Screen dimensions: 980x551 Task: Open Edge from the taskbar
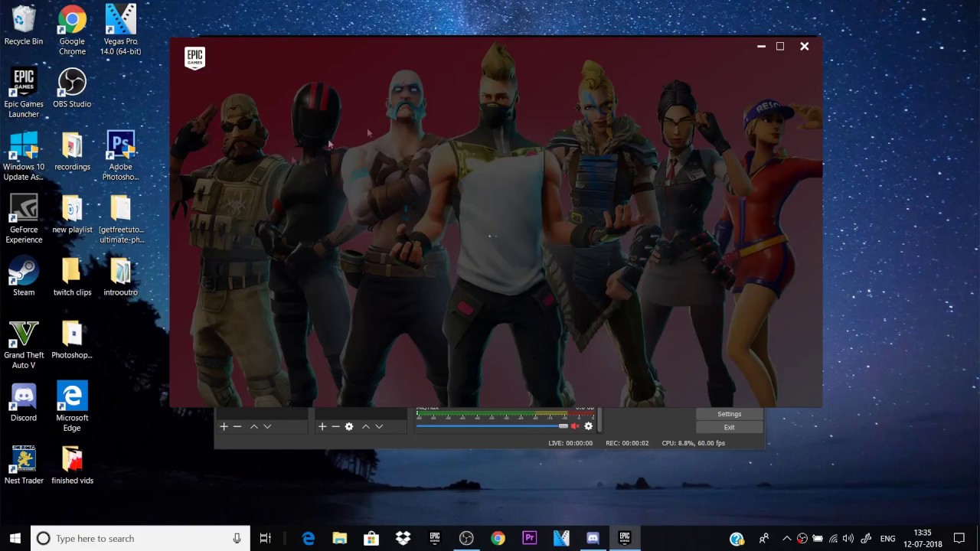point(309,538)
